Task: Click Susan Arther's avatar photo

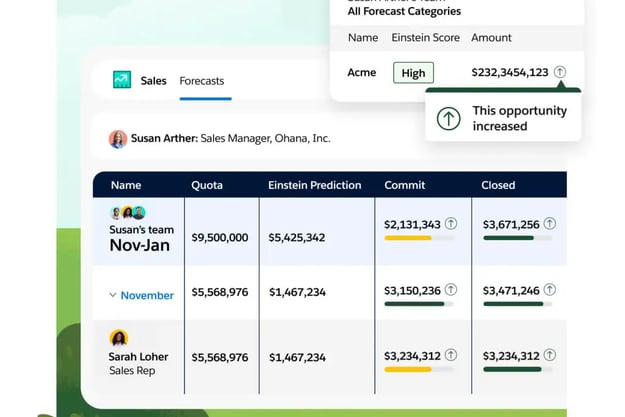Action: 118,139
